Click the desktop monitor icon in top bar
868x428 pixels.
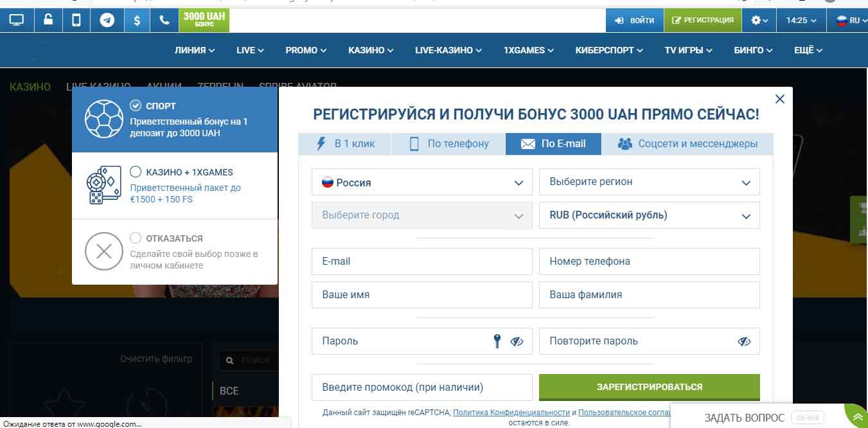click(x=16, y=21)
